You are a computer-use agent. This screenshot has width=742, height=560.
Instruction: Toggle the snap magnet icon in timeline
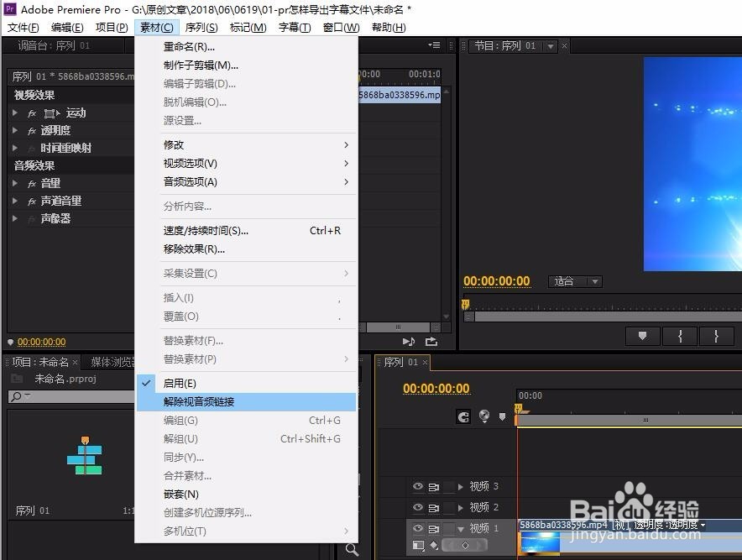tap(463, 416)
